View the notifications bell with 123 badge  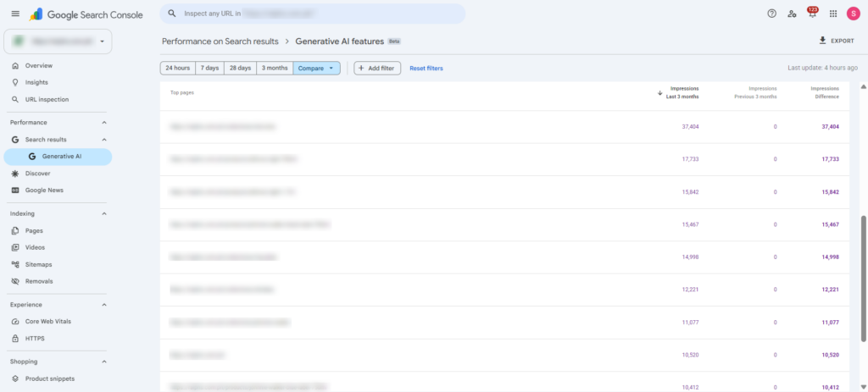(x=813, y=14)
